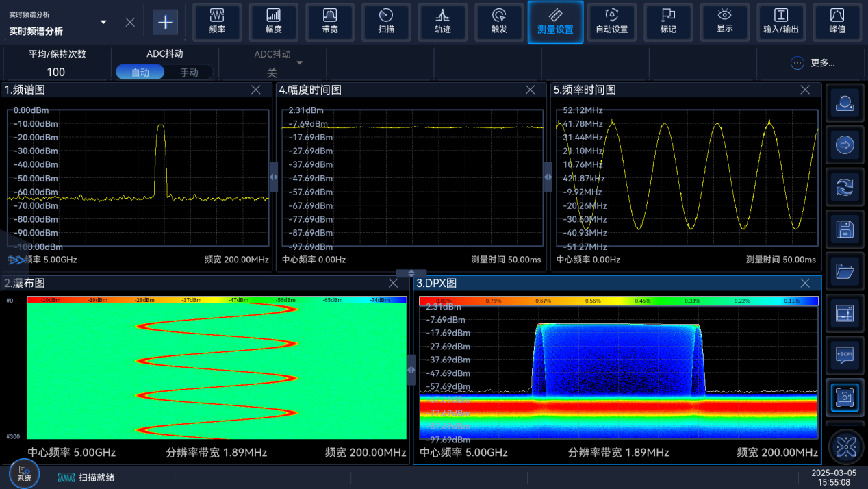This screenshot has height=489, width=868.
Task: Open the 带宽 (Bandwidth) settings
Action: click(x=330, y=21)
